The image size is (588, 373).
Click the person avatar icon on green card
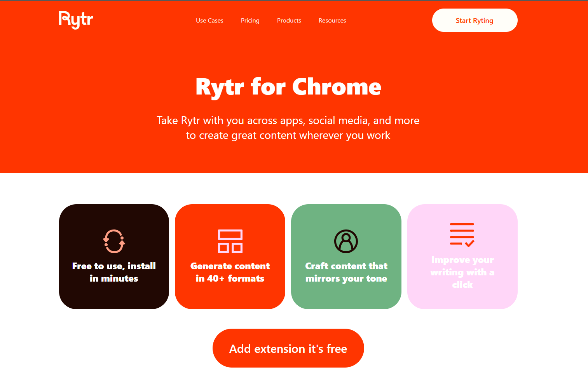346,241
